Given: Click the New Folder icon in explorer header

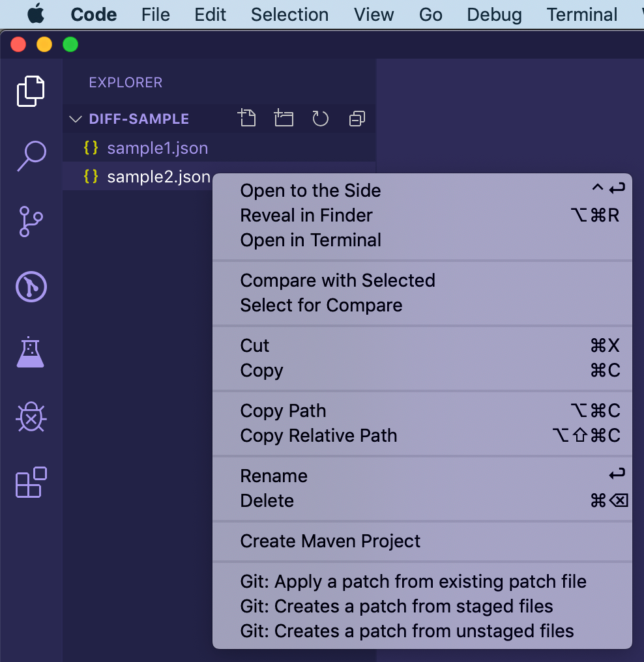Looking at the screenshot, I should pos(284,118).
